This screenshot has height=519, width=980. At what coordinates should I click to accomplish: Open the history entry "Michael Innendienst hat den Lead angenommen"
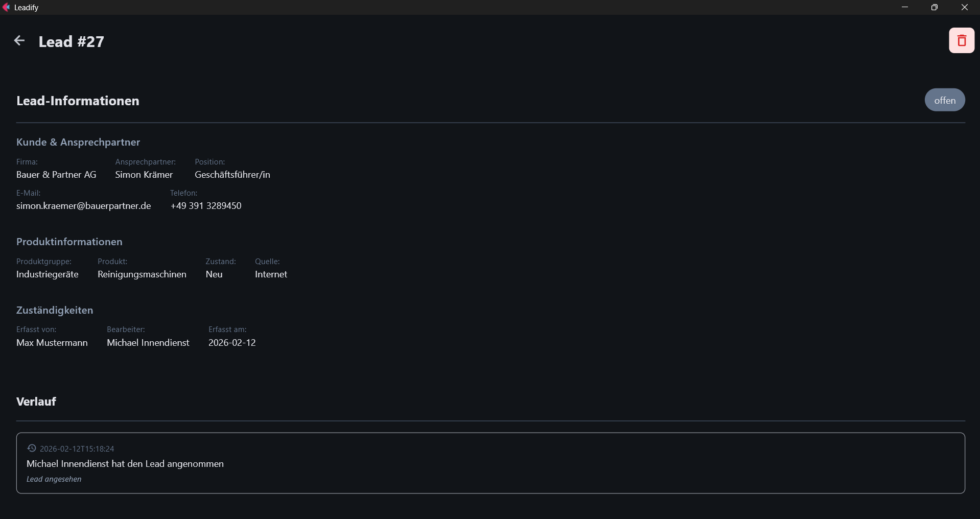coord(125,464)
